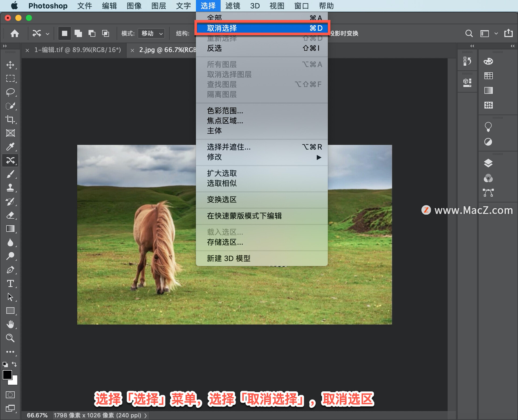518x420 pixels.
Task: Select the Content-Aware Move tool in toolbar
Action: (10, 161)
